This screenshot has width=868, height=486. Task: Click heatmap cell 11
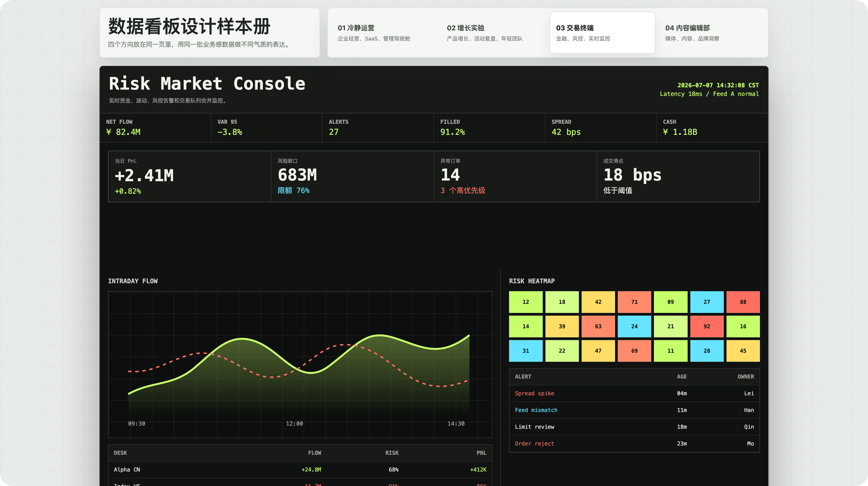click(670, 351)
